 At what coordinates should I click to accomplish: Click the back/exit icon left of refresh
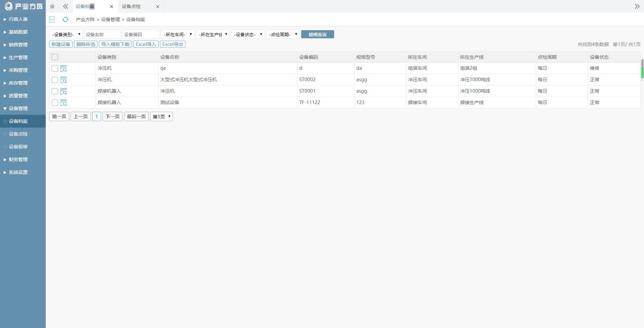[x=52, y=20]
